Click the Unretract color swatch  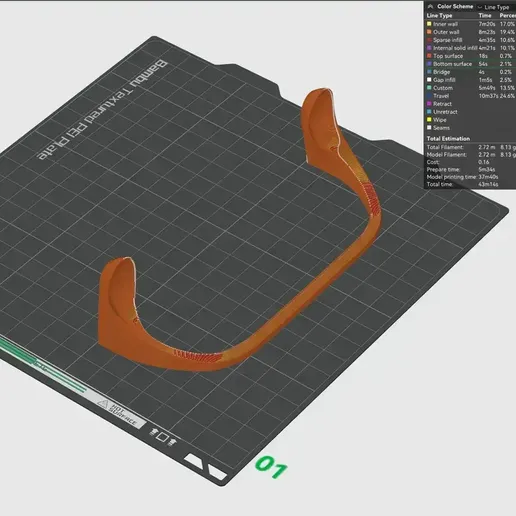click(429, 112)
